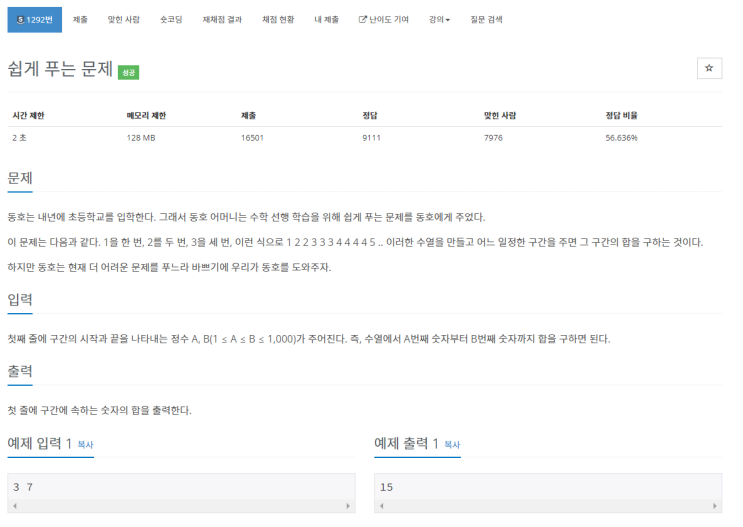The image size is (743, 527).
Task: Go to the 제출 tab
Action: (x=80, y=20)
